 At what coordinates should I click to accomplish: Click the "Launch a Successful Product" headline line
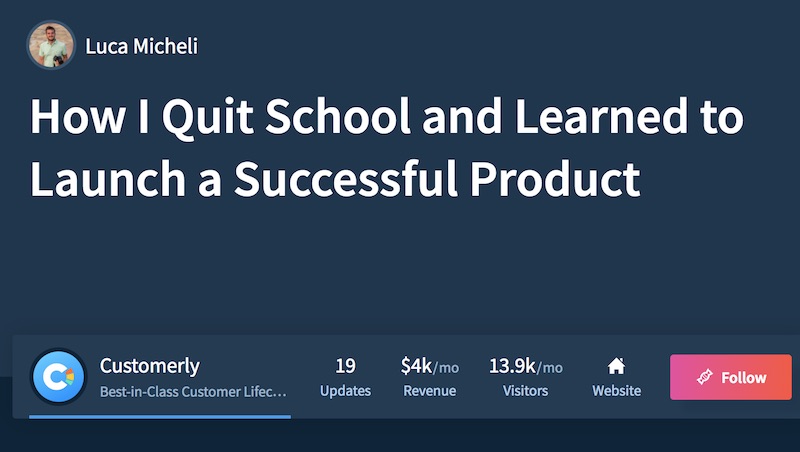point(335,178)
